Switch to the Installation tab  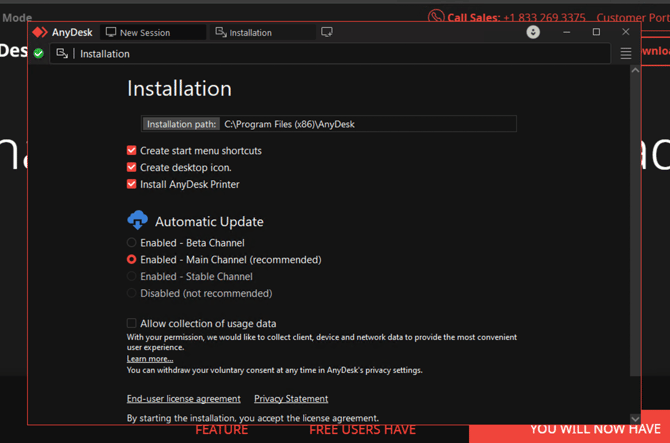pyautogui.click(x=263, y=32)
